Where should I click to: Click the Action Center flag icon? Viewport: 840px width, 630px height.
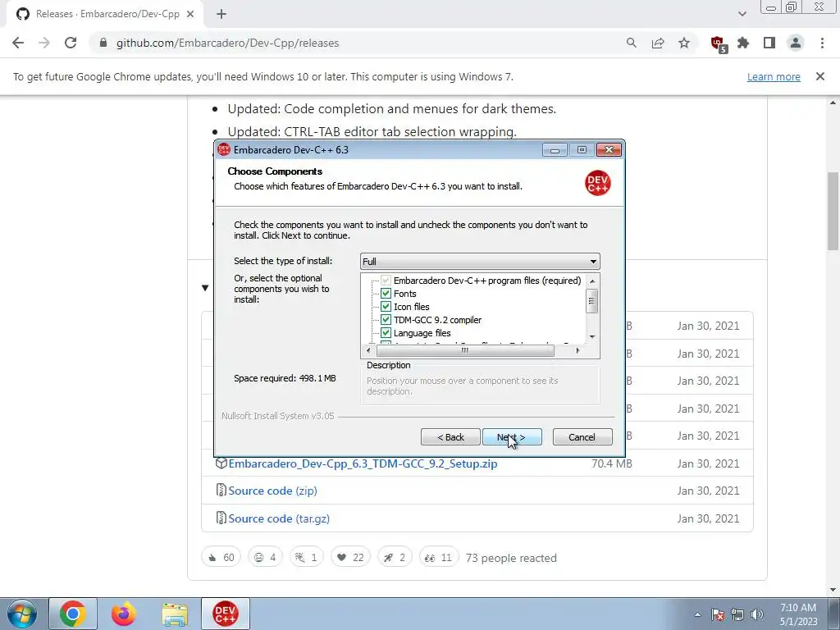point(718,614)
